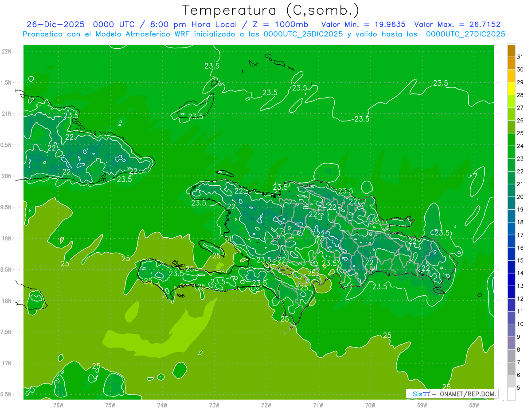Viewport: 532px width, 411px height.
Task: Click the latitude axis label "22N"
Action: pos(7,51)
